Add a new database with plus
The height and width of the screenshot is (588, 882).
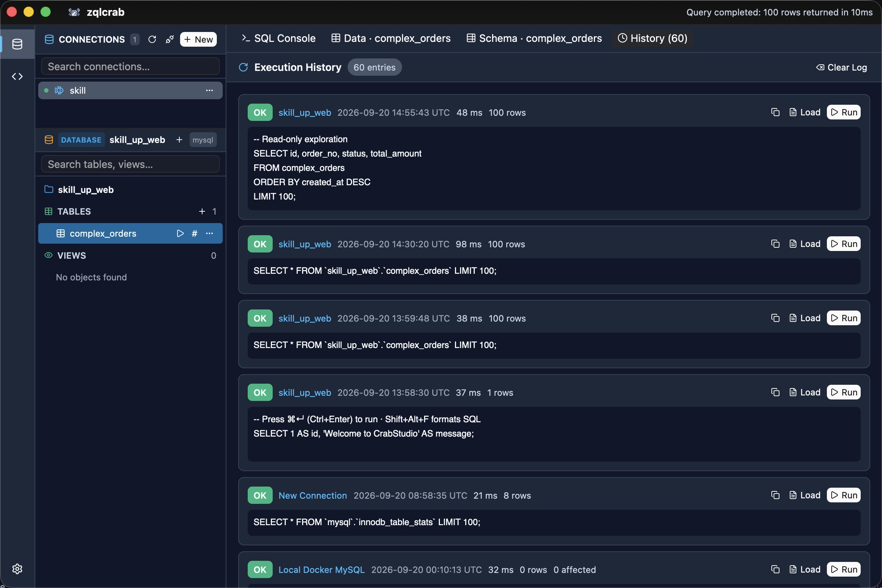coord(179,140)
